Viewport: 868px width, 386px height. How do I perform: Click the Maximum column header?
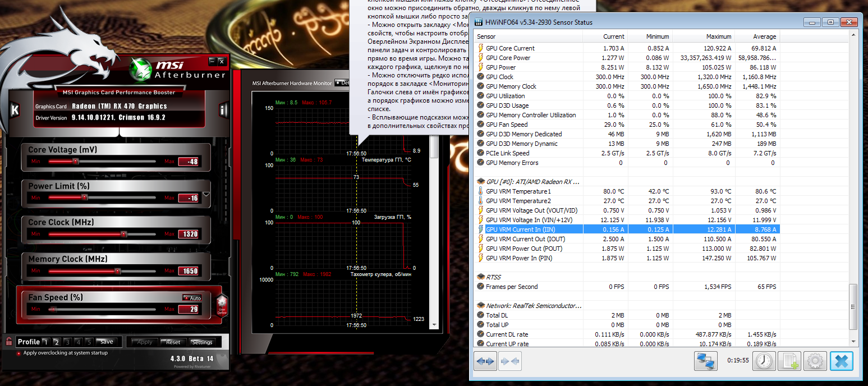pyautogui.click(x=703, y=36)
